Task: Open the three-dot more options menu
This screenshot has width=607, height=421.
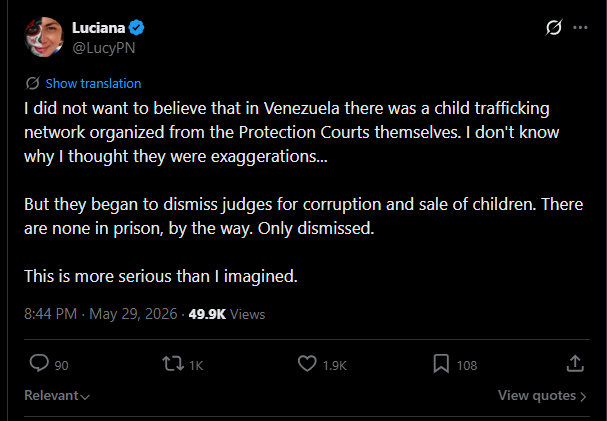Action: click(x=580, y=27)
